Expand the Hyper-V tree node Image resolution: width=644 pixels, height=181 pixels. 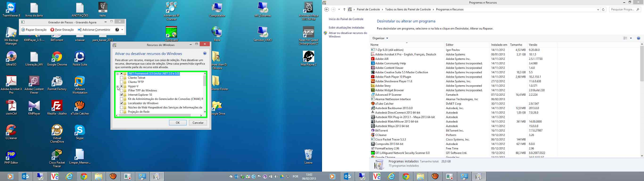click(x=118, y=86)
